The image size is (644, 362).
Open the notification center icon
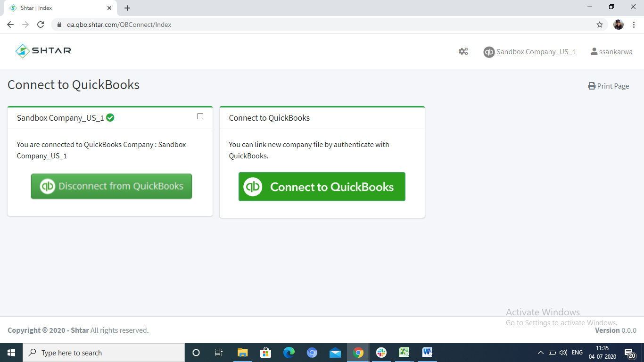(x=630, y=353)
